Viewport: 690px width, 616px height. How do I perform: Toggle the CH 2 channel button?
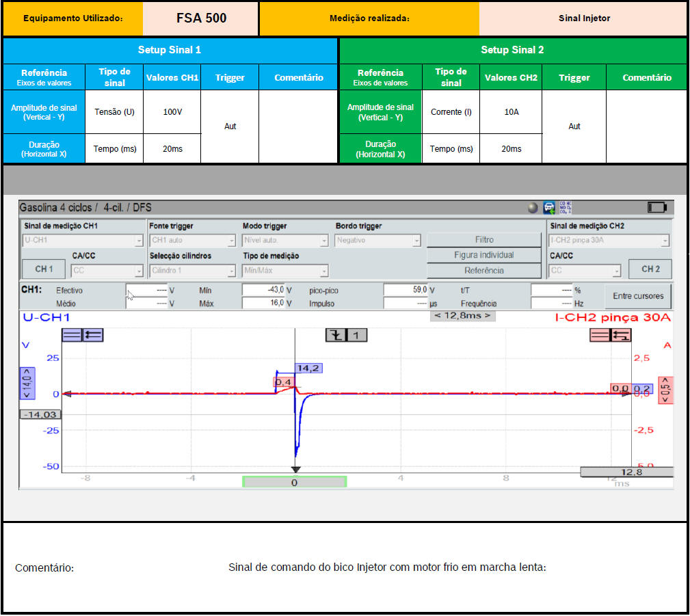[650, 269]
